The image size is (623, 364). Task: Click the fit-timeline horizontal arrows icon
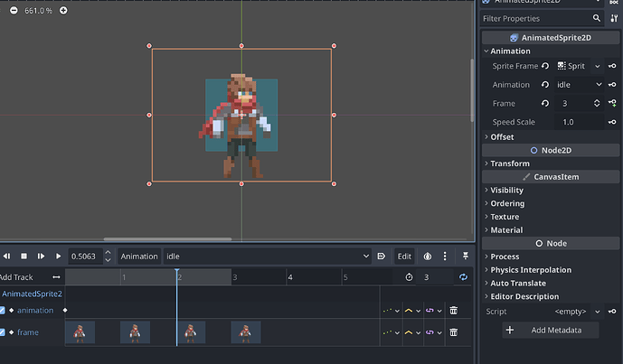pyautogui.click(x=56, y=277)
